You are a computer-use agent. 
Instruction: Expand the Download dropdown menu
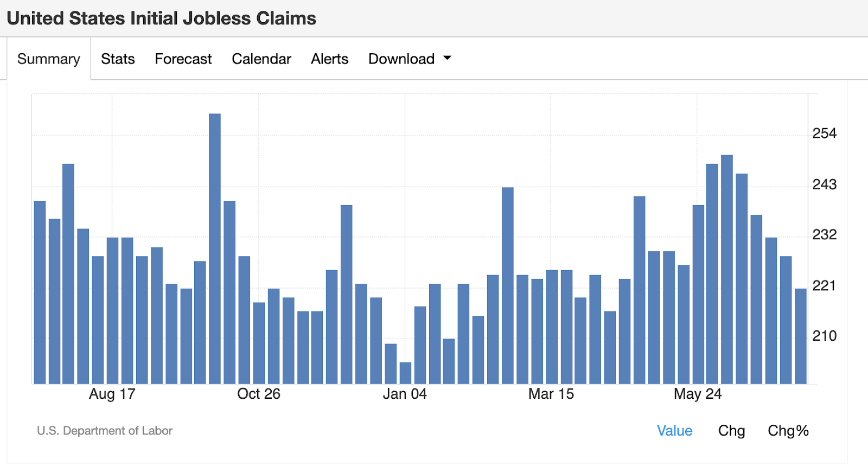[410, 59]
